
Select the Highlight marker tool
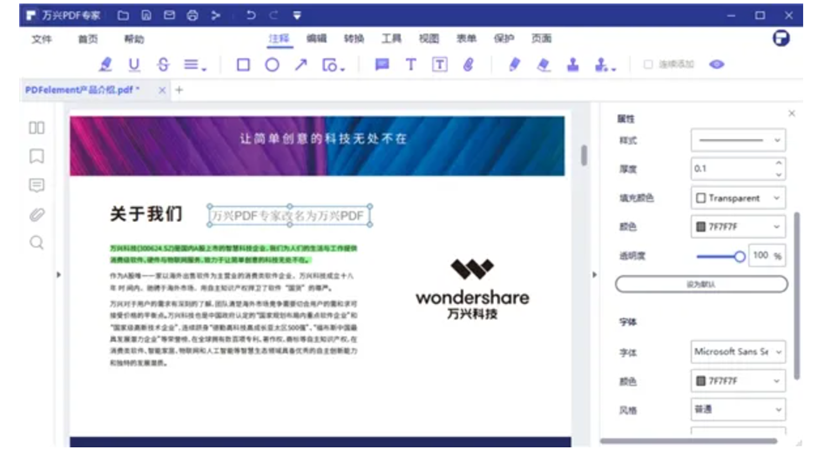click(105, 65)
